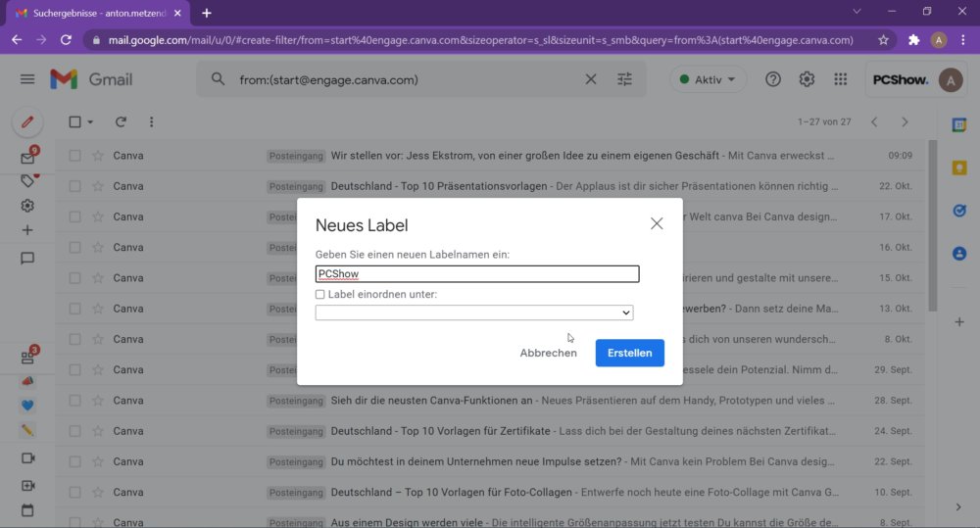This screenshot has height=528, width=980.
Task: Click the search magnifier icon
Action: (x=218, y=79)
